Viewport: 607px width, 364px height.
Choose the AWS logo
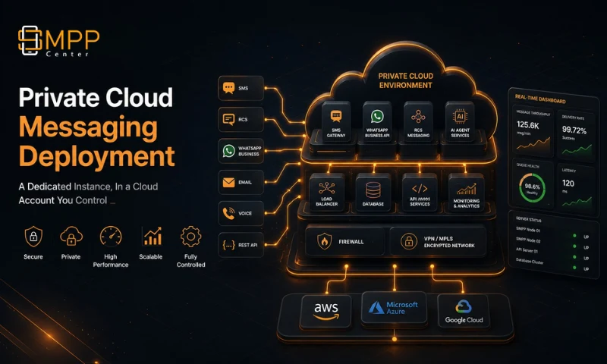tap(326, 312)
